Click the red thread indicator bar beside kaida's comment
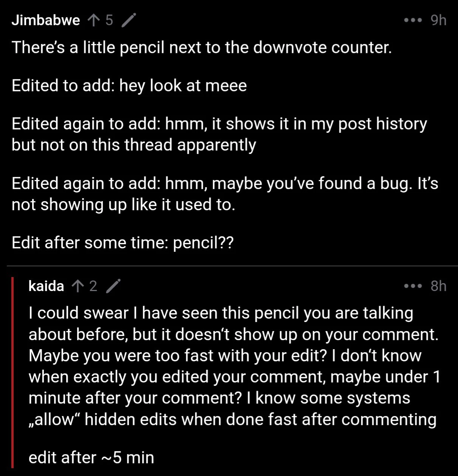 [x=13, y=374]
